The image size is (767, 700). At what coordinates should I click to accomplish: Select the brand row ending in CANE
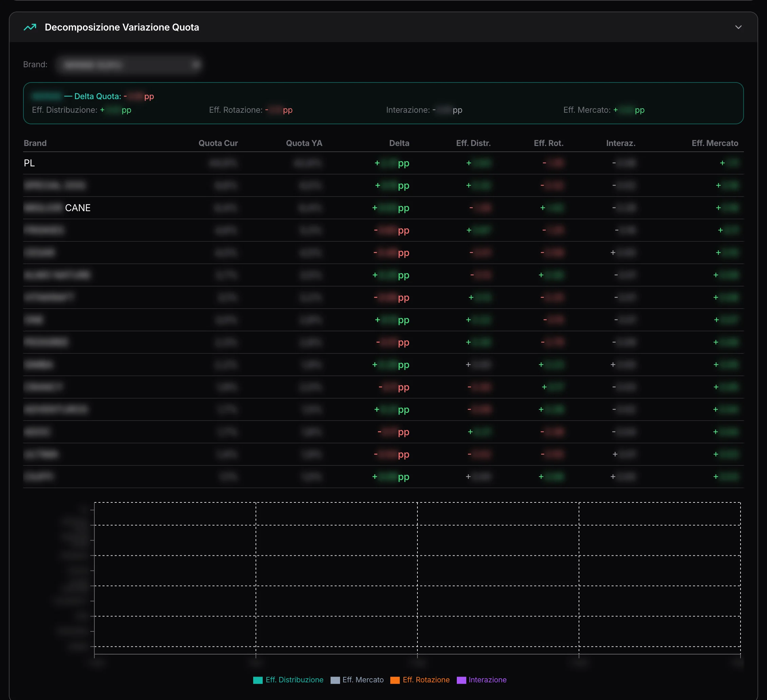(383, 208)
